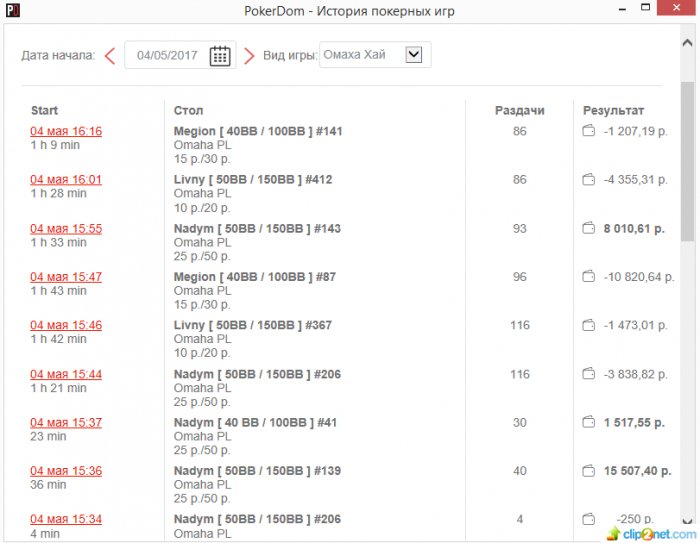Open session 04 мая 15:47
The height and width of the screenshot is (543, 700).
(66, 277)
